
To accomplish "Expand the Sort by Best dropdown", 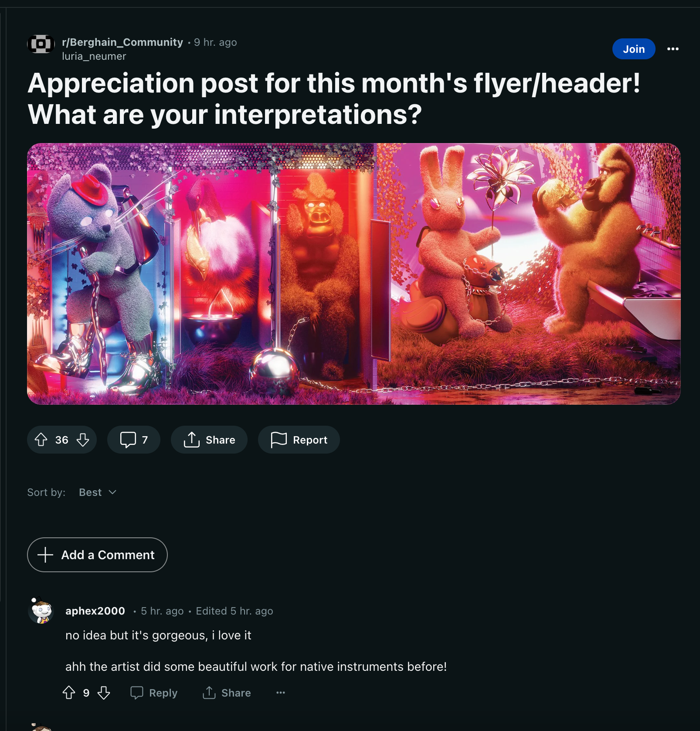I will [x=98, y=492].
